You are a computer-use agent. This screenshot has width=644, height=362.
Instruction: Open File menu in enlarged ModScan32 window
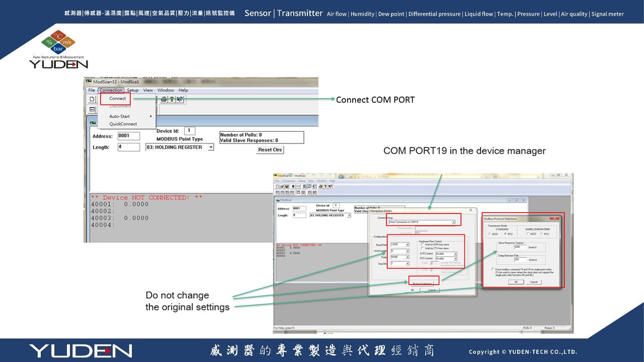[92, 90]
